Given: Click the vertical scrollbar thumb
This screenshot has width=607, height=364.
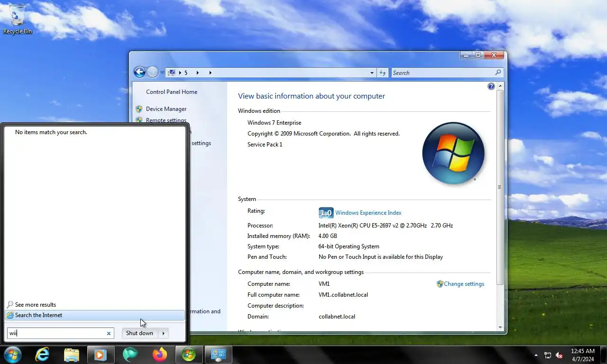Looking at the screenshot, I should (500, 187).
